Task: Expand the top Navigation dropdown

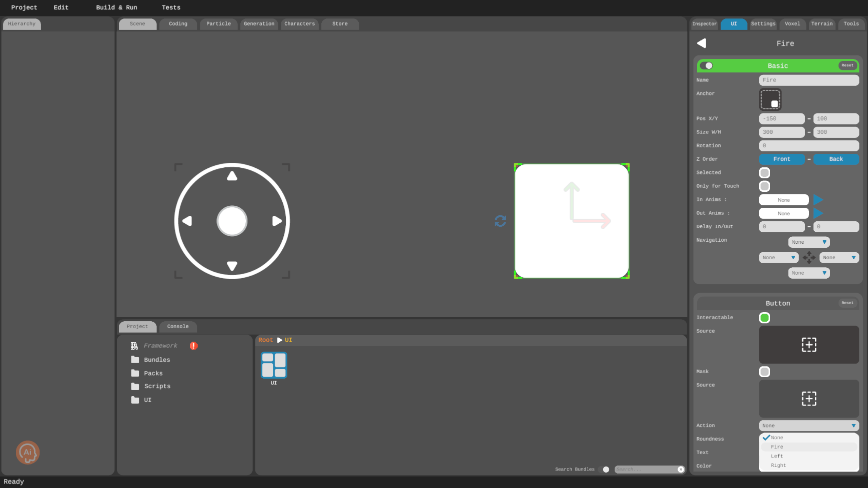Action: 809,242
